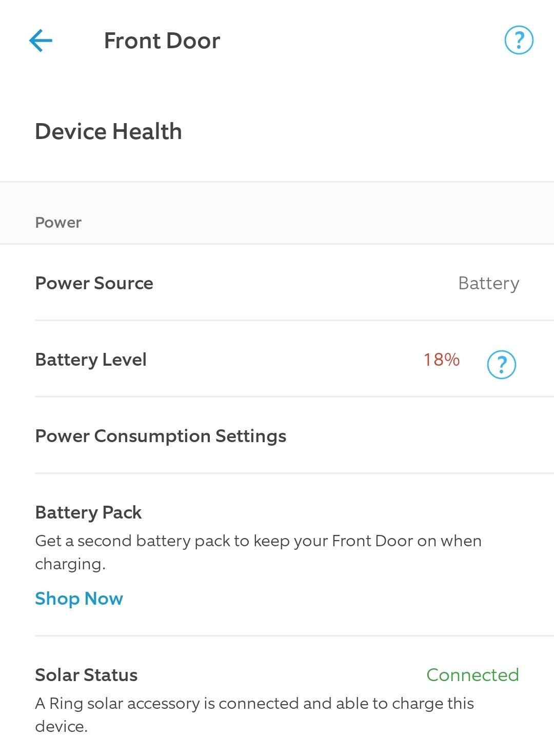Image resolution: width=554 pixels, height=756 pixels.
Task: Open the Solar Status details row
Action: [86, 675]
